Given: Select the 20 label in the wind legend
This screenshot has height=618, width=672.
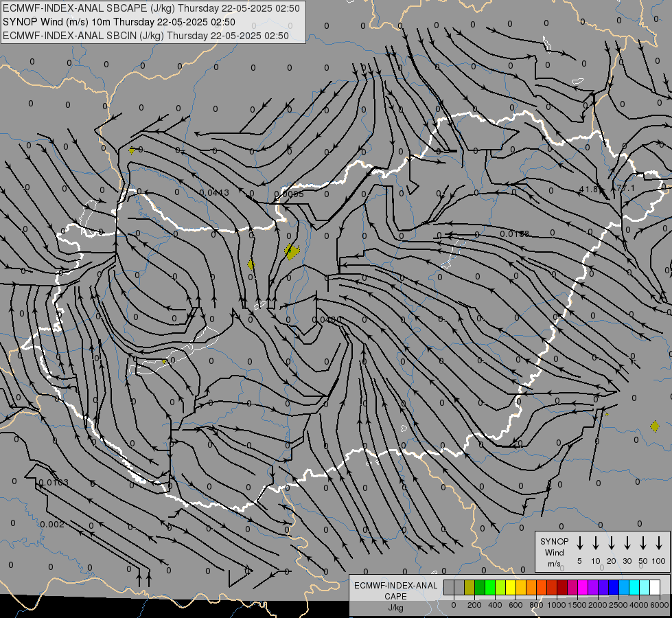Looking at the screenshot, I should (612, 561).
